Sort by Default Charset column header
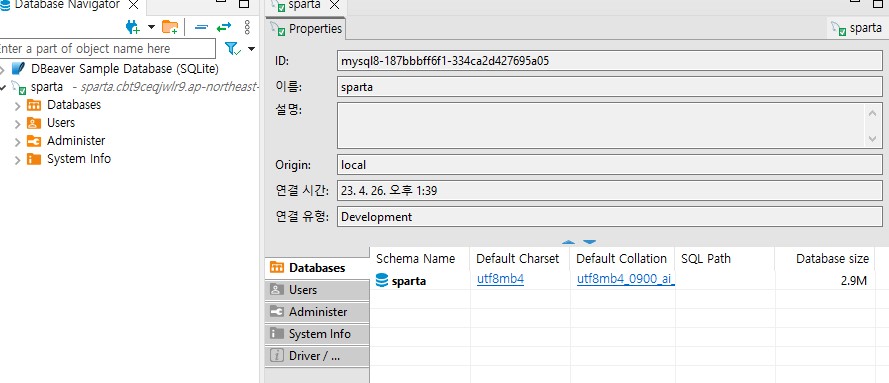The image size is (889, 383). click(520, 258)
